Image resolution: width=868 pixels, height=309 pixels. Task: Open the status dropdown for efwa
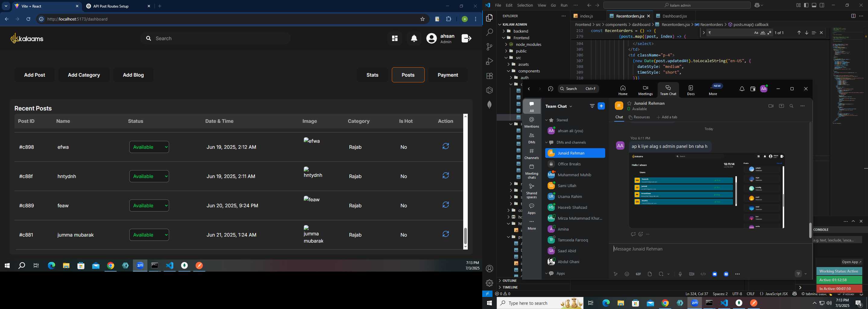149,147
